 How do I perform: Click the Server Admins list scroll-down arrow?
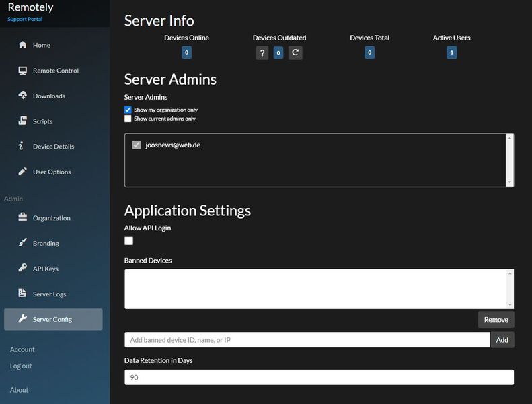pyautogui.click(x=509, y=182)
